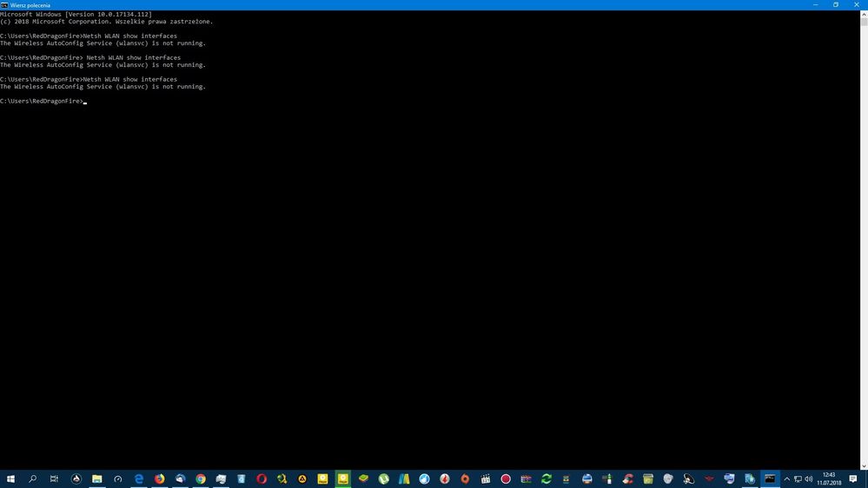Open Task View on taskbar
The width and height of the screenshot is (868, 488).
point(54,478)
